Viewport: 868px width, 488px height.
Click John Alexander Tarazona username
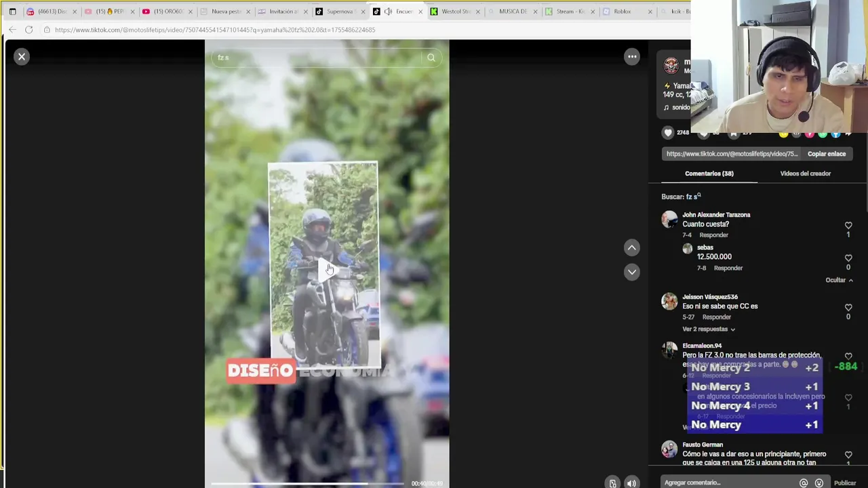716,215
